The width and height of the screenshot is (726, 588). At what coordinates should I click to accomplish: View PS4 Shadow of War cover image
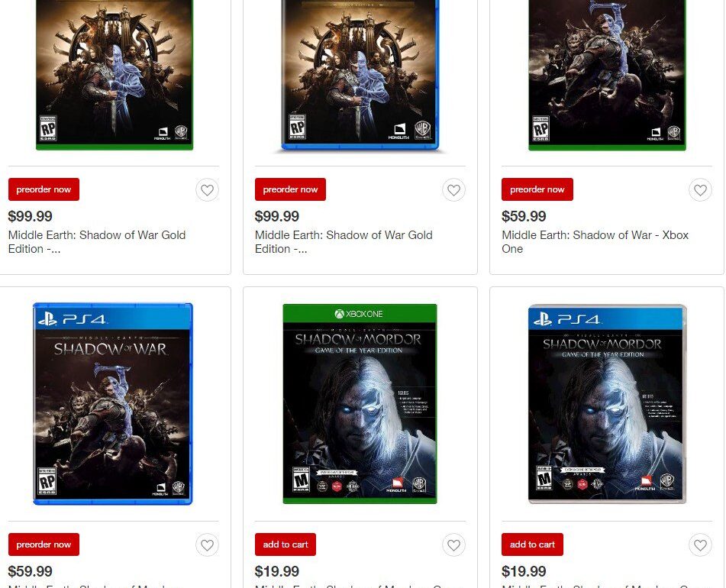tap(113, 404)
